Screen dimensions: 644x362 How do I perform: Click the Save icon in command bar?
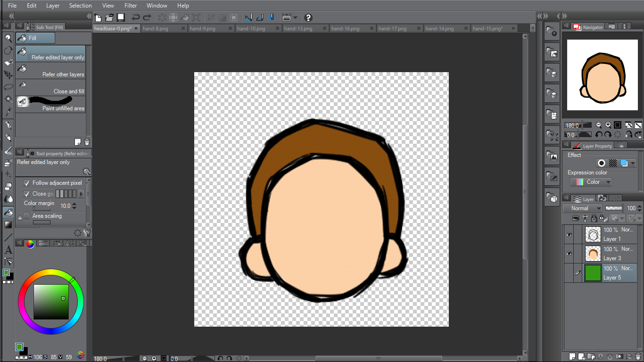tap(121, 18)
